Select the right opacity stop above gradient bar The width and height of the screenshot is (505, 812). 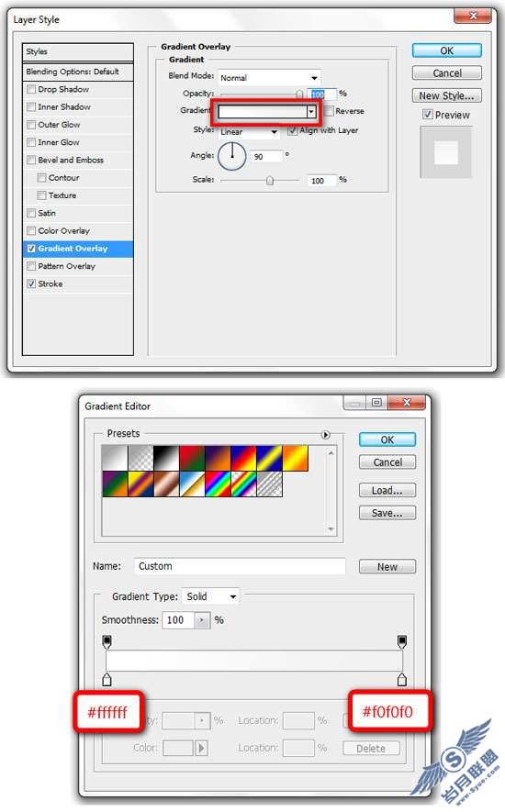402,642
